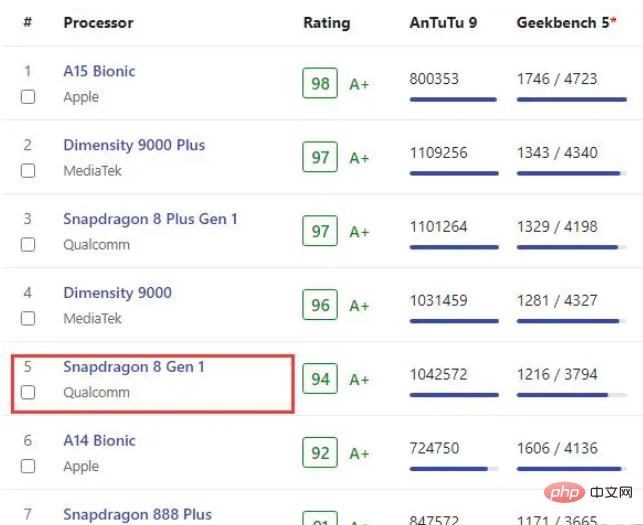Click the Snapdragon 8 Plus Gen 1 link
This screenshot has width=643, height=525.
[x=150, y=219]
